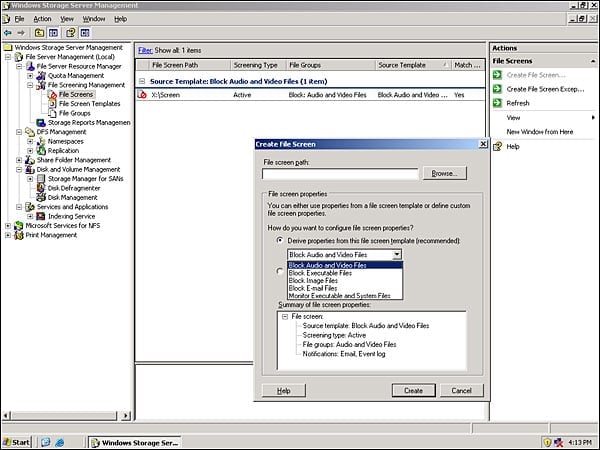Open the Window menu
Viewport: 600px width, 450px height.
coord(94,19)
